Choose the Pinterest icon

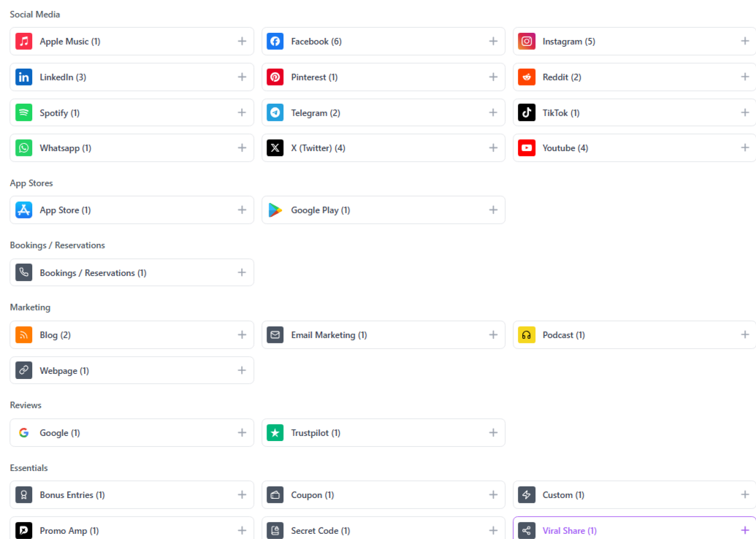pyautogui.click(x=275, y=77)
